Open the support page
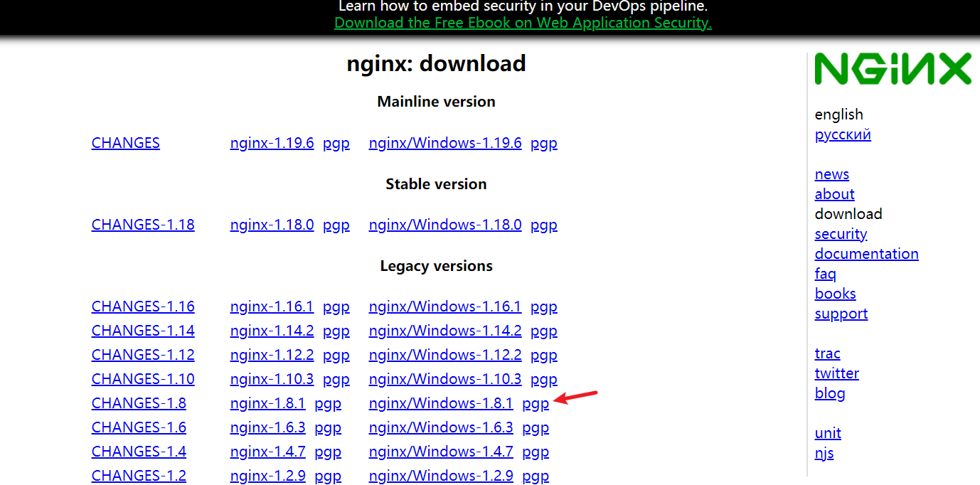The height and width of the screenshot is (485, 980). [x=841, y=314]
